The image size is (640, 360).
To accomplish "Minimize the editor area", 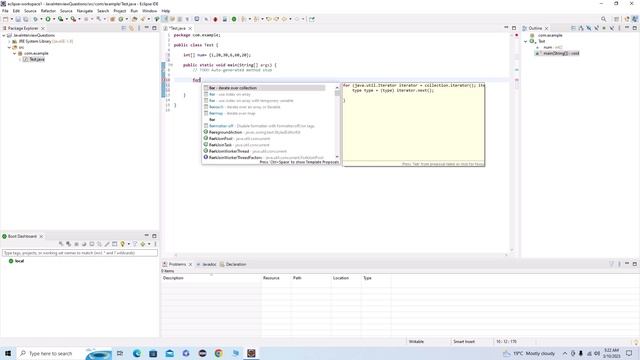I will click(506, 28).
